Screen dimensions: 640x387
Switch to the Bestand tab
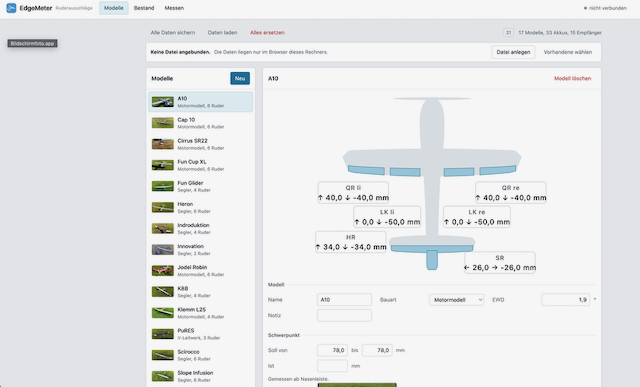(x=144, y=8)
